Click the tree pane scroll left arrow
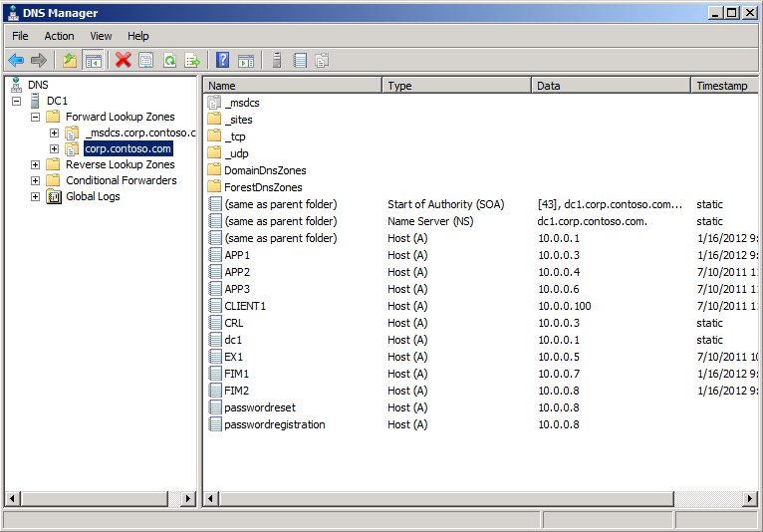This screenshot has height=532, width=763. point(13,498)
